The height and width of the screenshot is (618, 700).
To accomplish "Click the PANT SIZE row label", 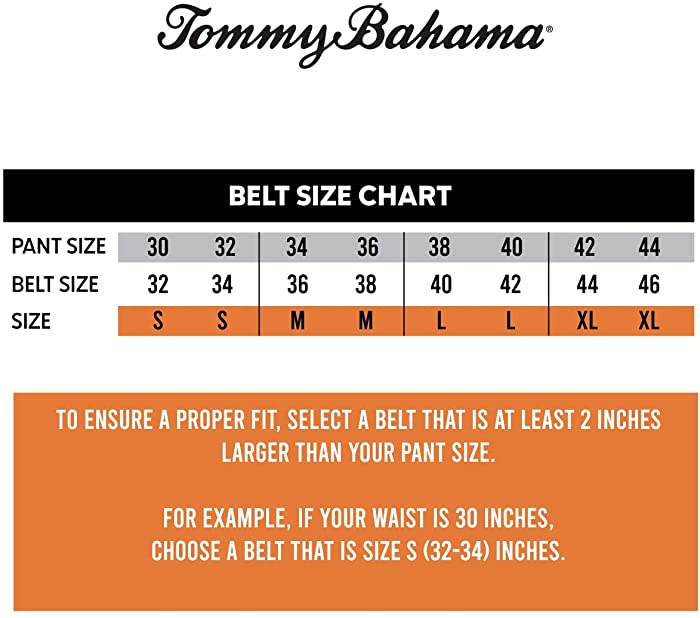I will [58, 246].
